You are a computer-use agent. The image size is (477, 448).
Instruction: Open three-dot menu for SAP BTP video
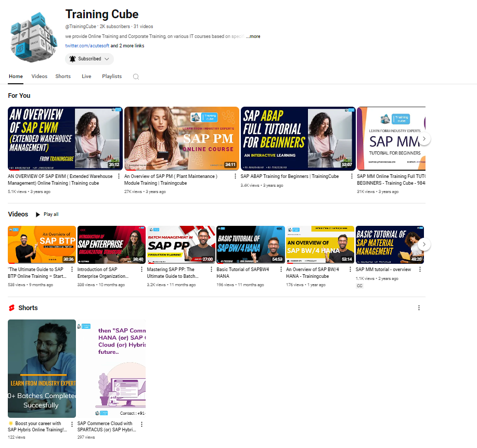72,270
